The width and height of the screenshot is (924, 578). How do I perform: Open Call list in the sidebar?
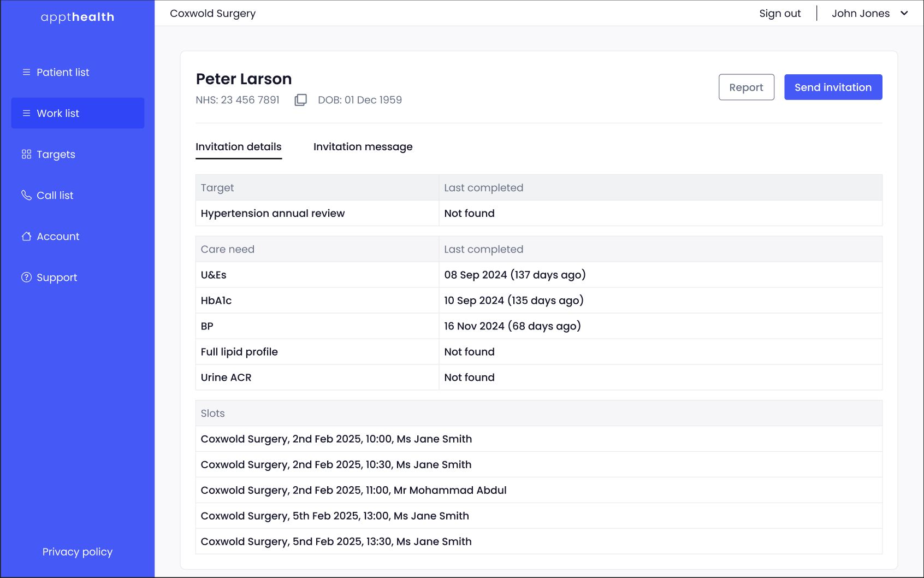pyautogui.click(x=78, y=195)
